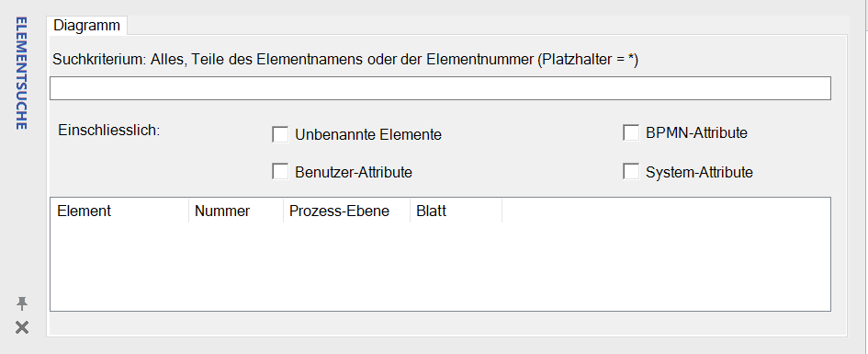The height and width of the screenshot is (354, 868).
Task: Sort results by the Element column header
Action: coord(119,211)
